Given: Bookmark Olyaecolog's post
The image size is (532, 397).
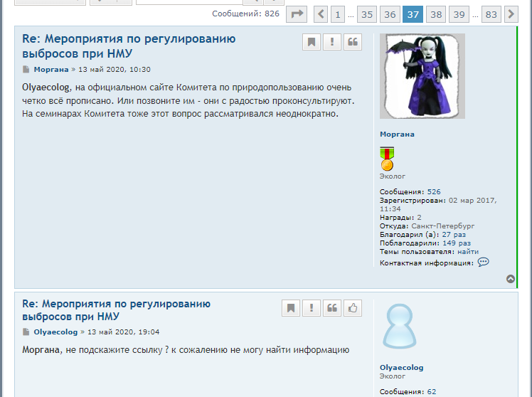Looking at the screenshot, I should (x=291, y=308).
